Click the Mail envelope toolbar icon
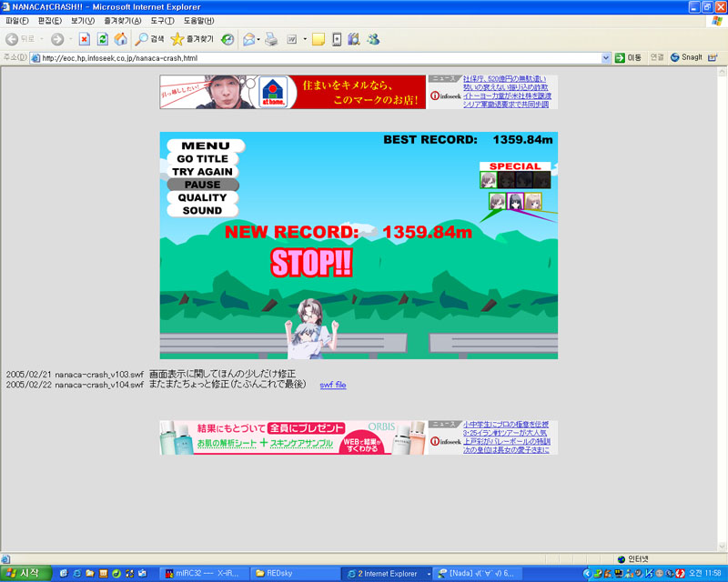Image resolution: width=728 pixels, height=582 pixels. point(248,39)
